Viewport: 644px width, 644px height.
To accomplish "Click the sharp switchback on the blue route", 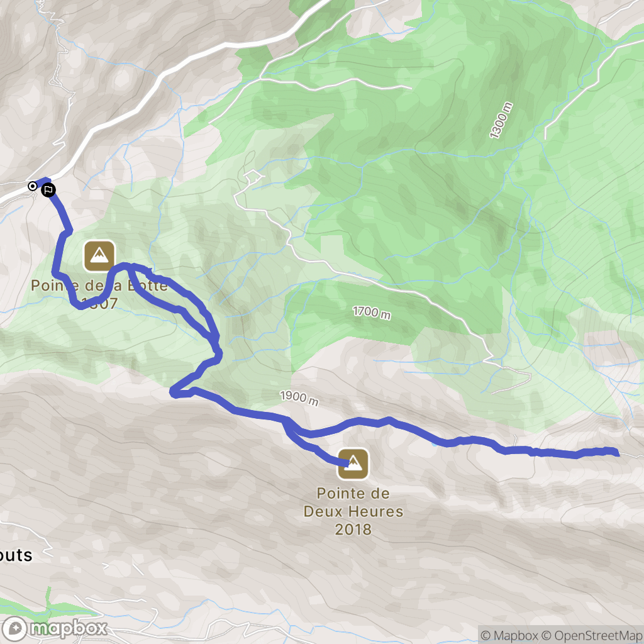I will coord(174,392).
